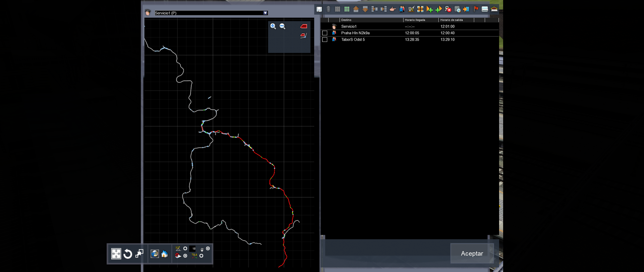Viewport: 644px width, 272px height.
Task: Zoom in on the route map
Action: coord(273,26)
